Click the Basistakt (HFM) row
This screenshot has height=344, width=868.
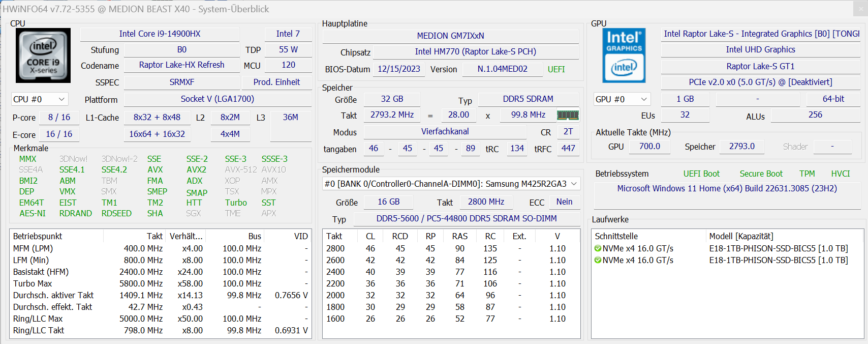click(x=161, y=272)
